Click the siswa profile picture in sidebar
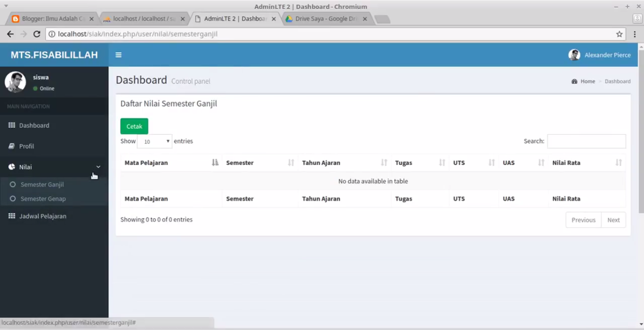The height and width of the screenshot is (330, 644). [15, 82]
